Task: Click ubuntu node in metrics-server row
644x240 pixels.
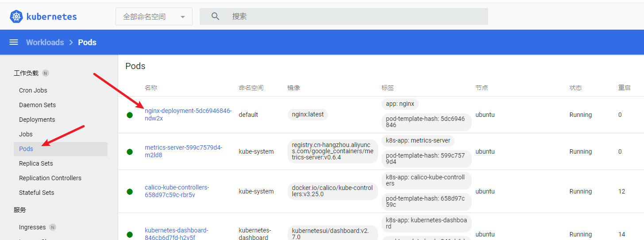Action: point(485,151)
